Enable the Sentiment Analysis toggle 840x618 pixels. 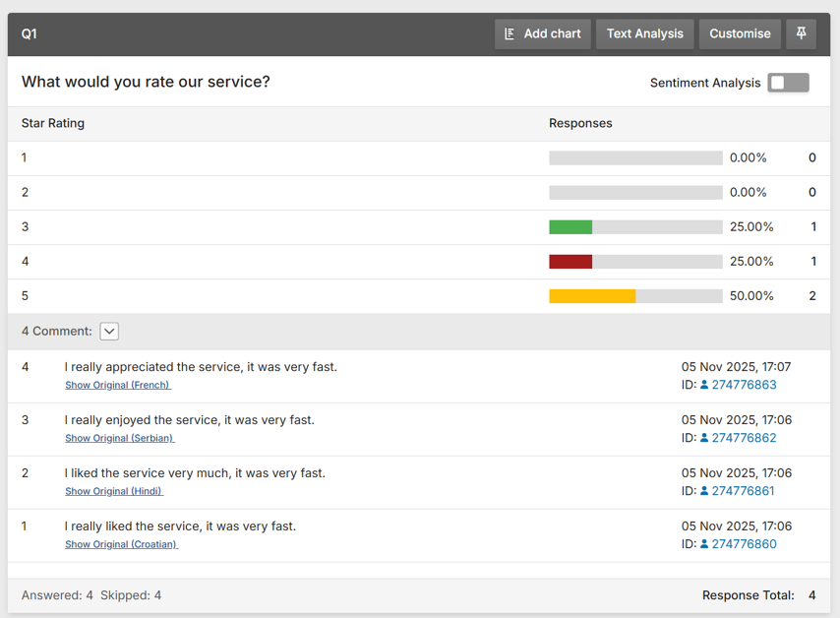point(788,83)
